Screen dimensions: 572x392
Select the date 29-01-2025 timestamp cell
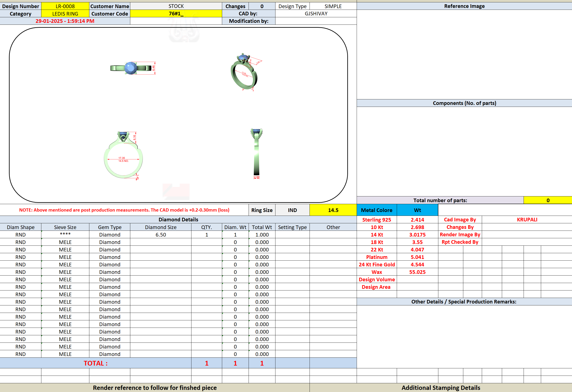pyautogui.click(x=65, y=21)
